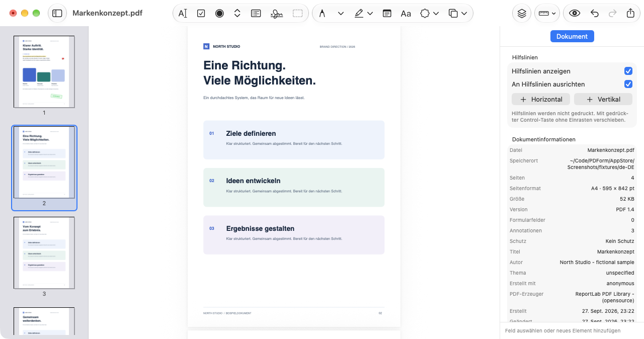Image resolution: width=644 pixels, height=339 pixels.
Task: Uncheck Hilfslinien anzeigen checkbox
Action: click(x=628, y=71)
